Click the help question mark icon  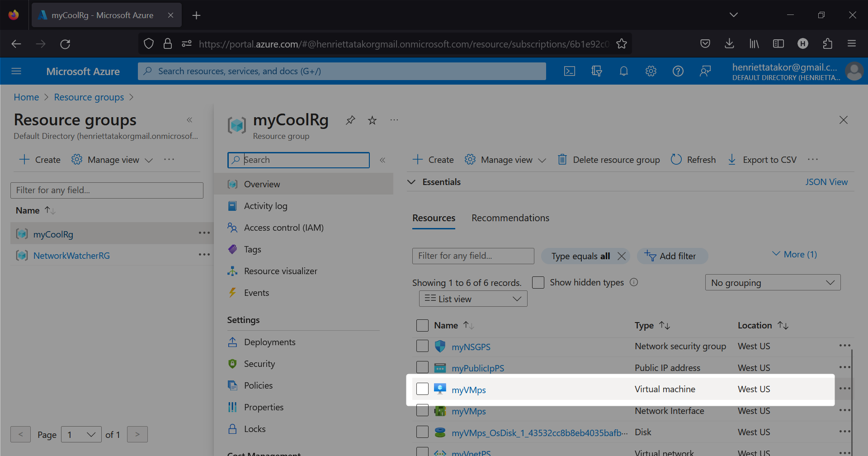click(678, 71)
